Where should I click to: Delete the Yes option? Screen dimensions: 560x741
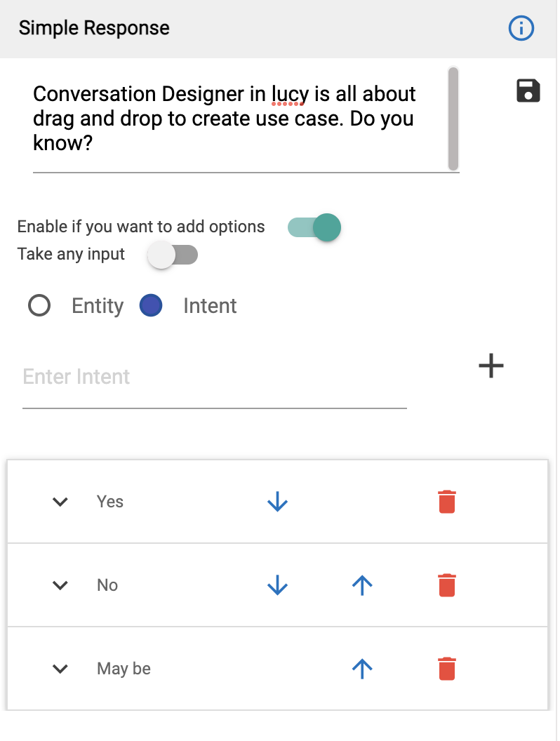(x=447, y=502)
